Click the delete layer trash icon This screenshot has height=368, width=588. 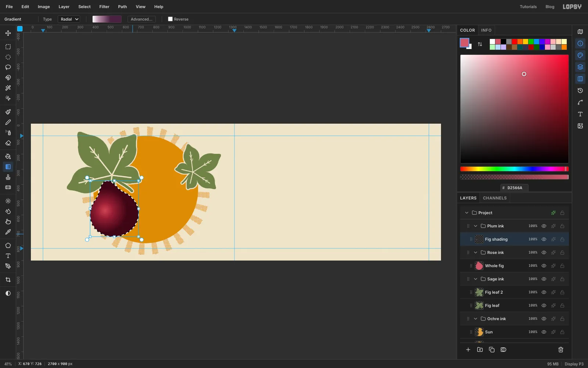[561, 350]
